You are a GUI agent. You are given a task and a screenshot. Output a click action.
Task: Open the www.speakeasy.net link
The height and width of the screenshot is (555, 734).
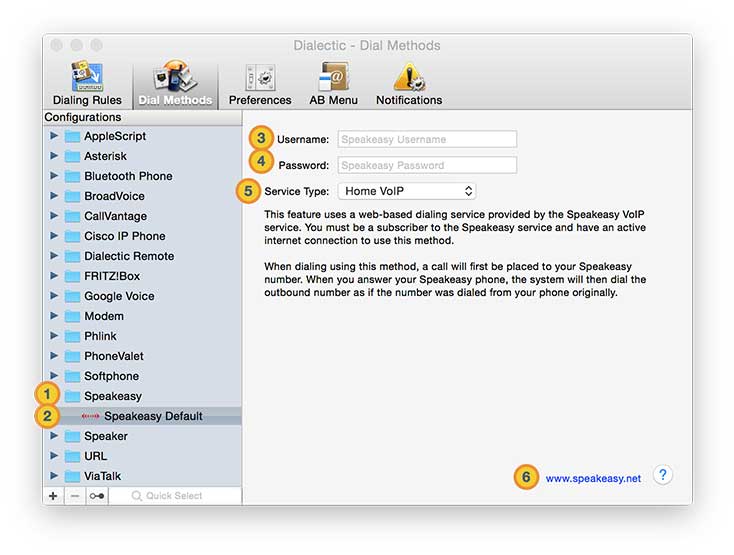coord(593,478)
